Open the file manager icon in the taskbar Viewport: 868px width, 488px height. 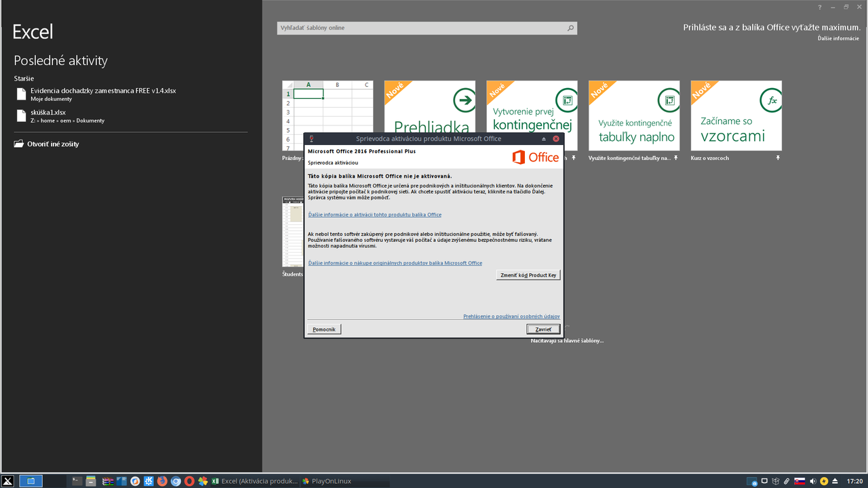(91, 481)
